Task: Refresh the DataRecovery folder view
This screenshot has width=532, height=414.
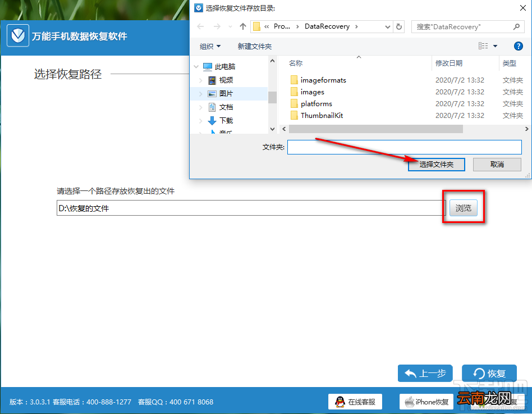Action: [x=399, y=26]
